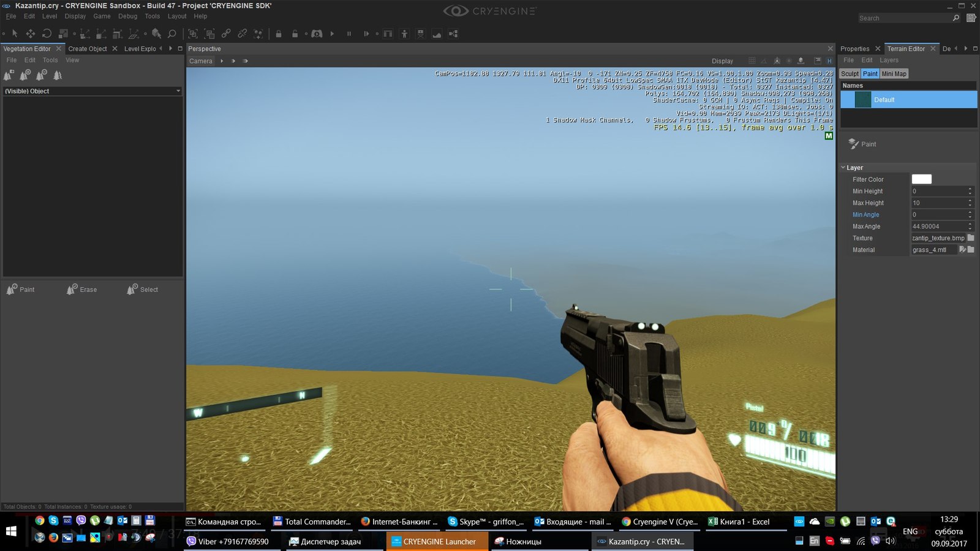Viewport: 980px width, 551px height.
Task: Click the standing person AI/physics icon
Action: (x=404, y=34)
